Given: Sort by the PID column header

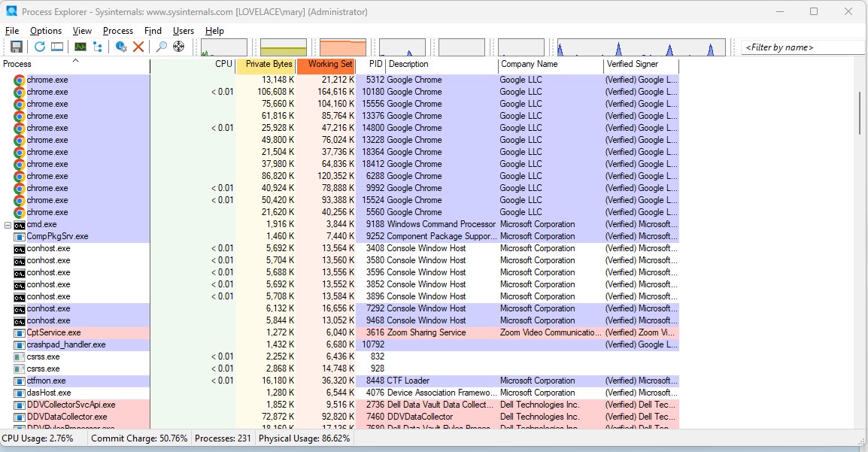Looking at the screenshot, I should click(370, 64).
